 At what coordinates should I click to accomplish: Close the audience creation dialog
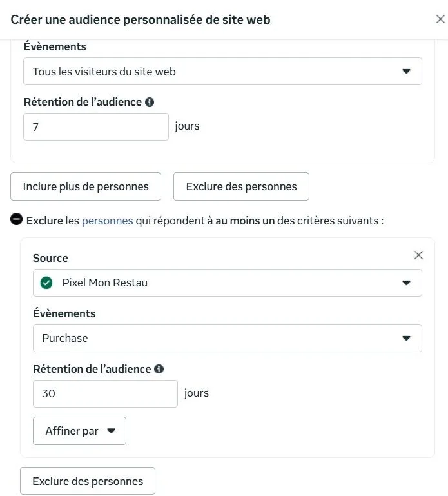coord(440,19)
